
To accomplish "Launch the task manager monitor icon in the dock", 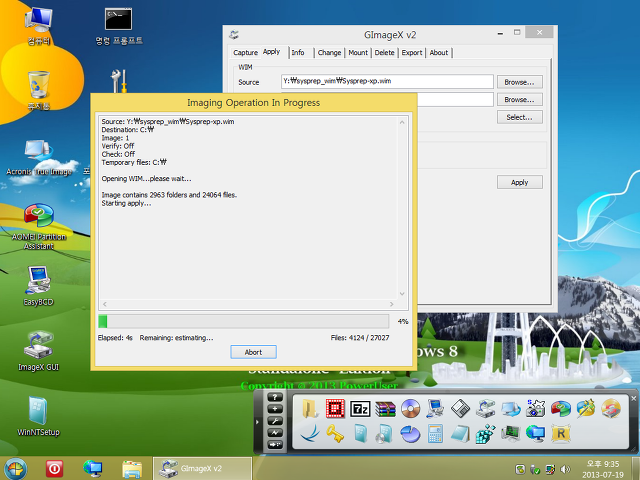I will point(511,433).
